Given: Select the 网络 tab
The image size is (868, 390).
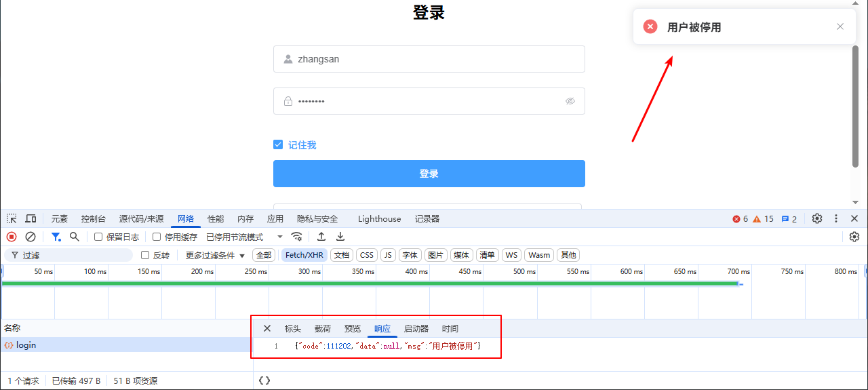Looking at the screenshot, I should point(186,218).
